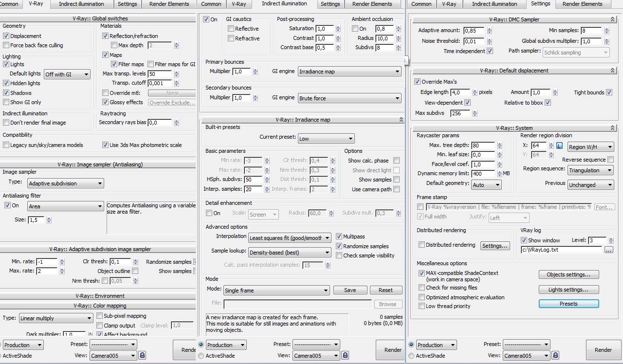Click the lock view icon in the Indirect illumination panel
Viewport: 623px width, 364px height.
point(345,355)
